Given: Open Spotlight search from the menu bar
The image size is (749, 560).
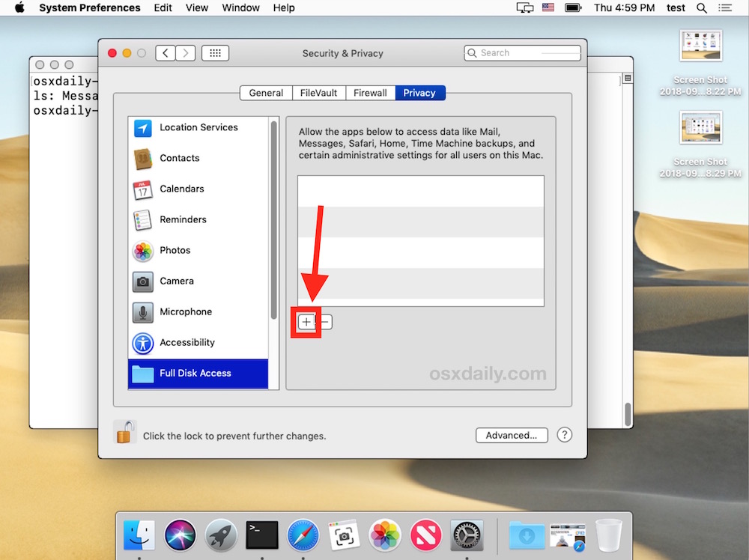Looking at the screenshot, I should pyautogui.click(x=701, y=7).
